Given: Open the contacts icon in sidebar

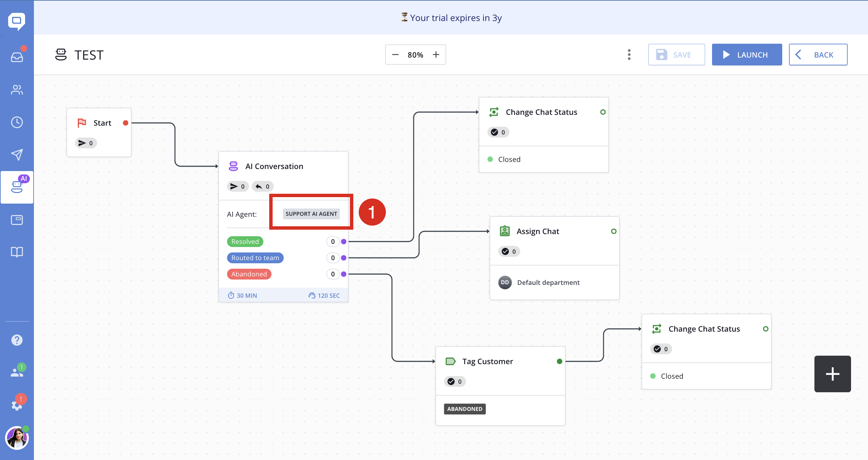Looking at the screenshot, I should click(x=17, y=90).
